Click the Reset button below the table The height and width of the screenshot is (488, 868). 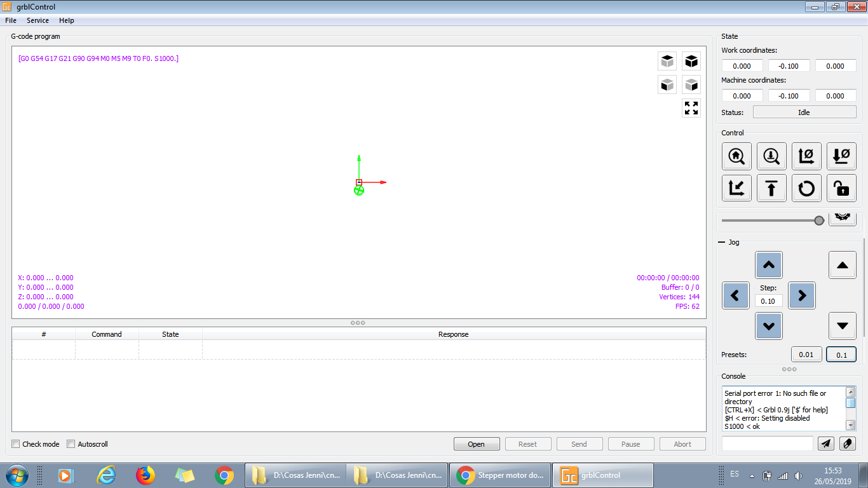[x=528, y=444]
